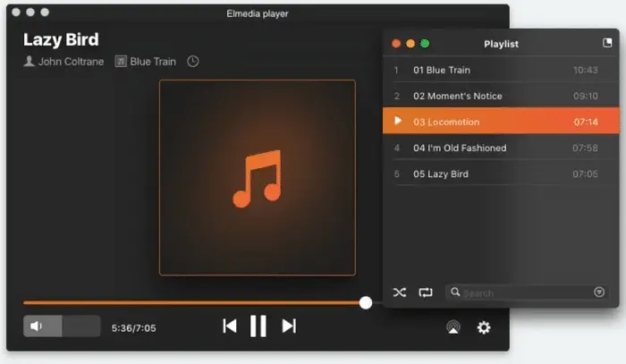Open the search filter dropdown in Playlist
The image size is (626, 364).
tap(599, 292)
